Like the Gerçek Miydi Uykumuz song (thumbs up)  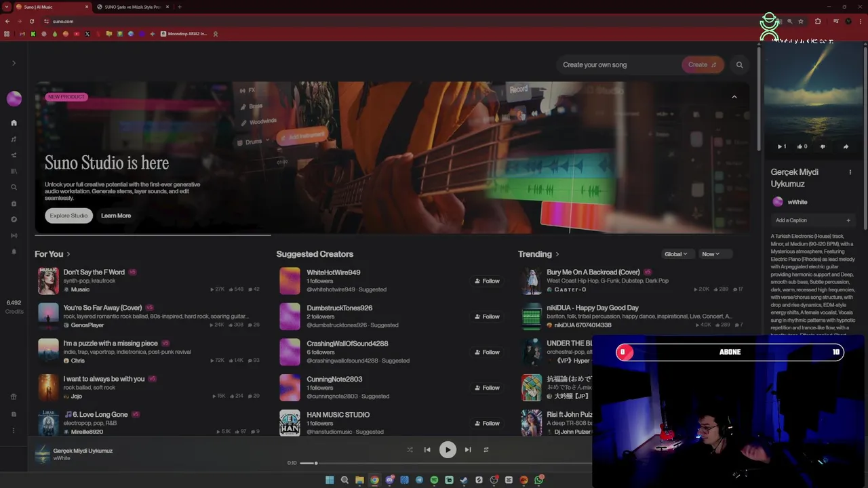point(802,146)
